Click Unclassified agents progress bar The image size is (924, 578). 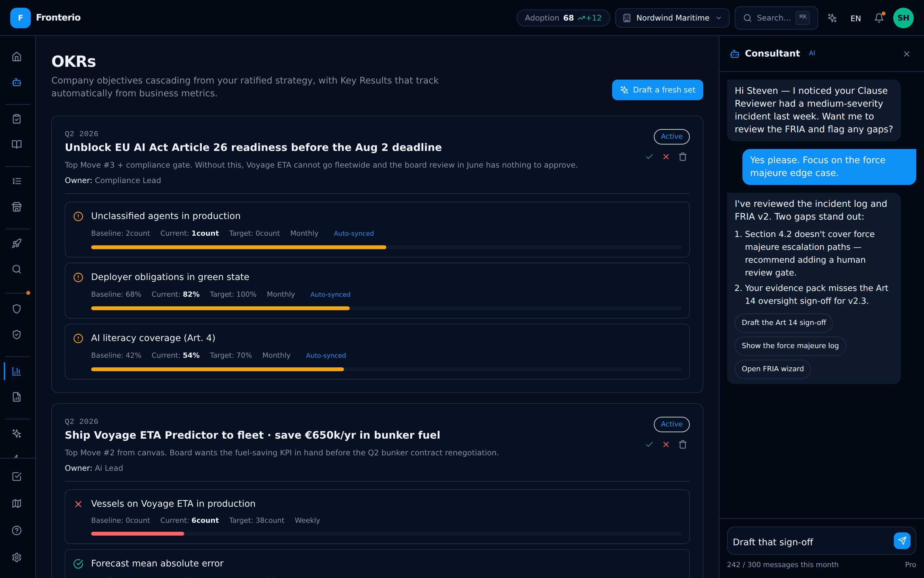coord(386,247)
